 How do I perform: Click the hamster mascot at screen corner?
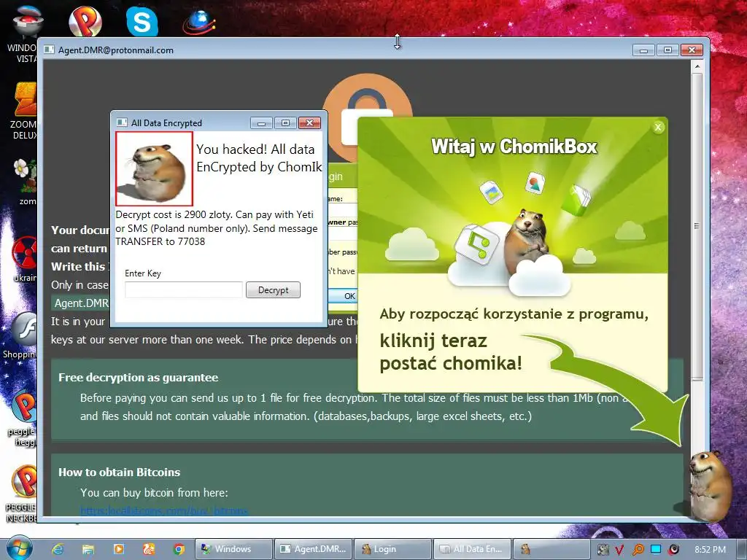coord(710,486)
